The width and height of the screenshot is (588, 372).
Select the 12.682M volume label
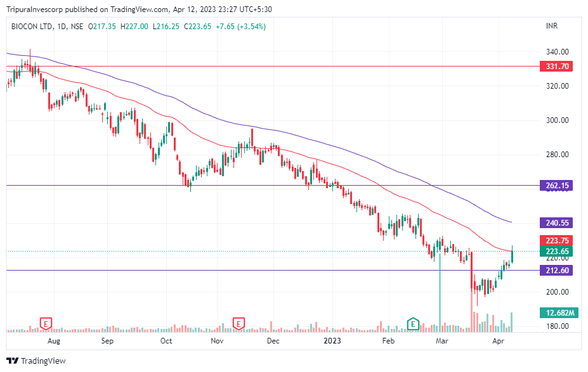(x=558, y=313)
